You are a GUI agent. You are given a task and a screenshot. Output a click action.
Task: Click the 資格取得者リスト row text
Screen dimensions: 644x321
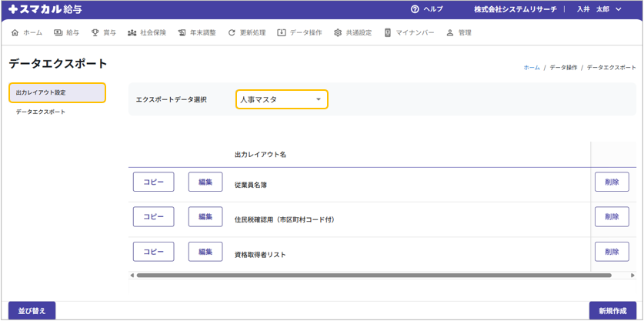pyautogui.click(x=260, y=255)
